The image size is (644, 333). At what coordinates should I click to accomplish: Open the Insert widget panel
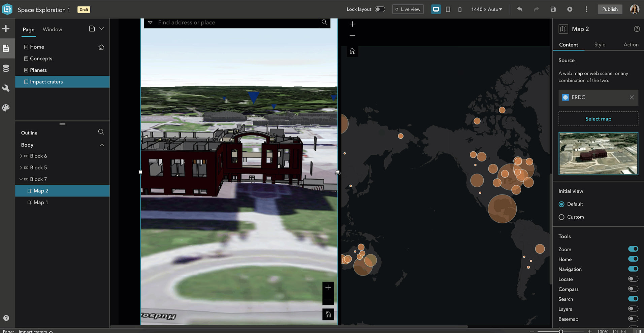click(7, 29)
